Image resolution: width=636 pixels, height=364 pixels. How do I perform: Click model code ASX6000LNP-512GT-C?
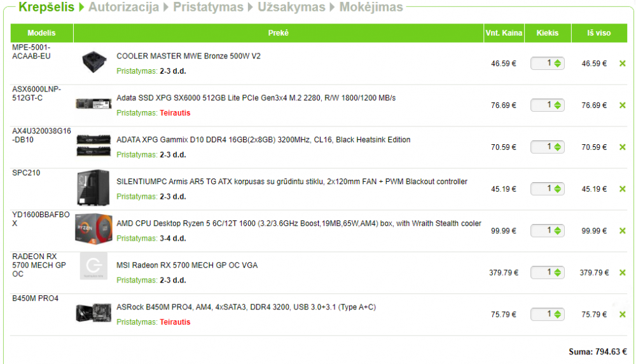[x=36, y=93]
